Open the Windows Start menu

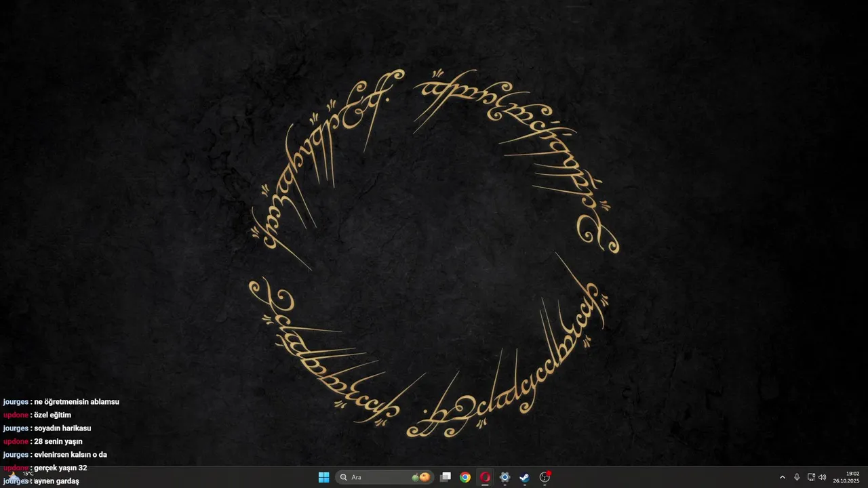coord(323,477)
